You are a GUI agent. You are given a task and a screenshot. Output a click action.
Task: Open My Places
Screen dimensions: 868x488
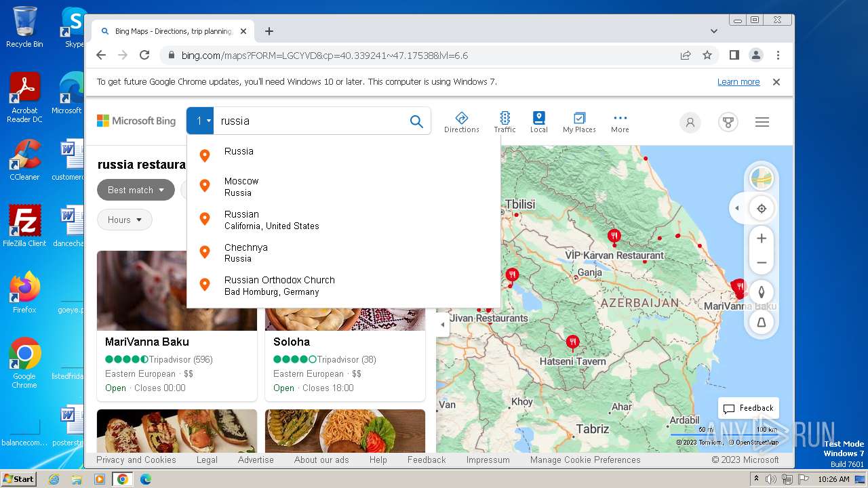click(x=579, y=122)
